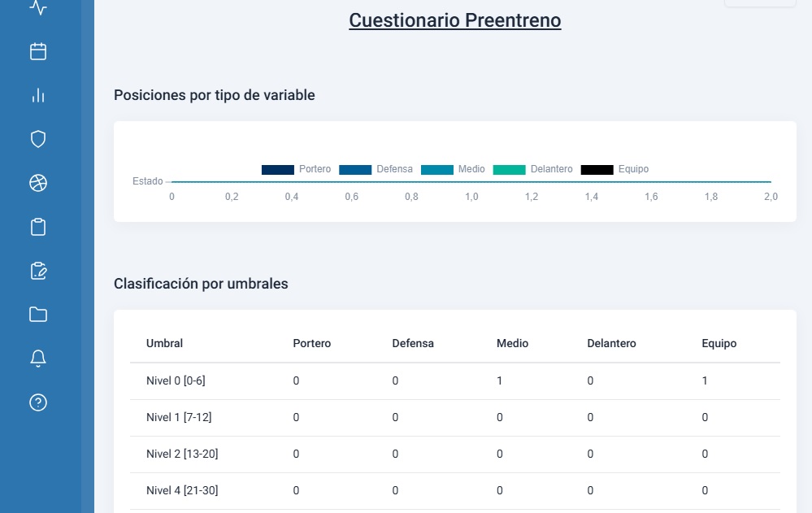Select the Nivel 1 [7-12] row label
Viewport: 812px width, 513px height.
pyautogui.click(x=179, y=417)
